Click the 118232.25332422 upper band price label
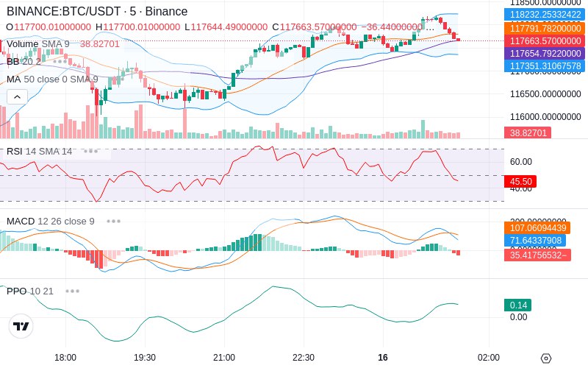Image resolution: width=588 pixels, height=368 pixels. pyautogui.click(x=545, y=14)
